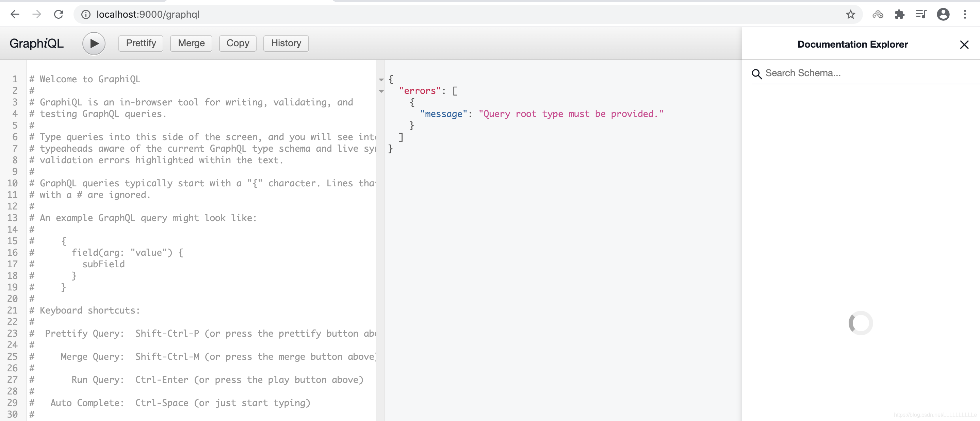Click the "# Keyboard shortcuts:" comment line
Screen dimensions: 980x421
coord(85,310)
